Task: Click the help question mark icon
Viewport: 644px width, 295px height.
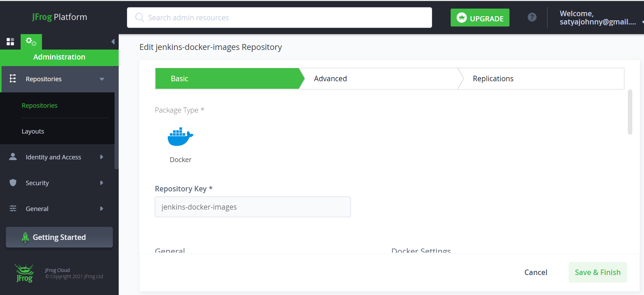Action: click(x=532, y=17)
